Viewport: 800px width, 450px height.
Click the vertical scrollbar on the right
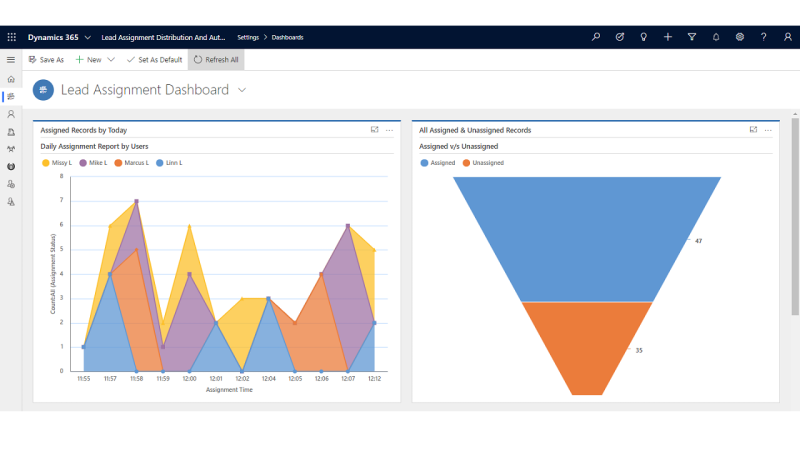pos(795,220)
